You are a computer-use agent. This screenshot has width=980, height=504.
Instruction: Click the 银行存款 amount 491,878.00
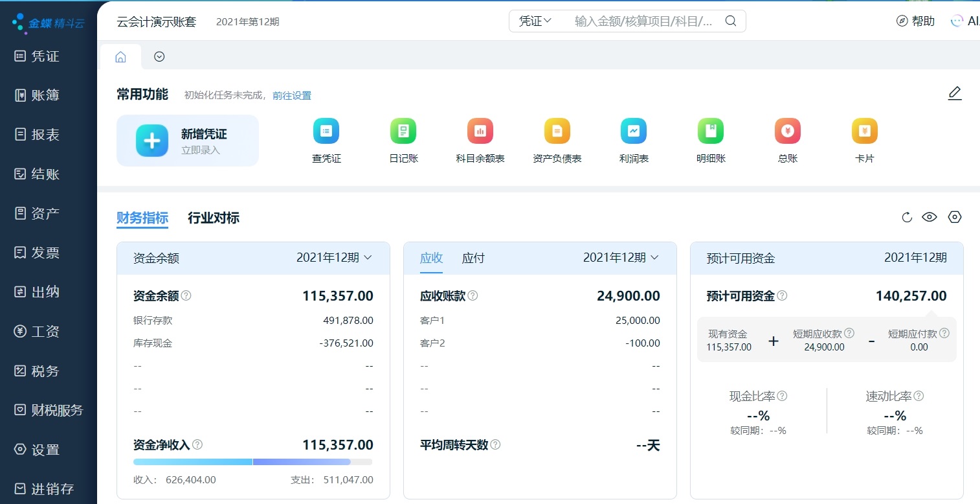pyautogui.click(x=348, y=320)
